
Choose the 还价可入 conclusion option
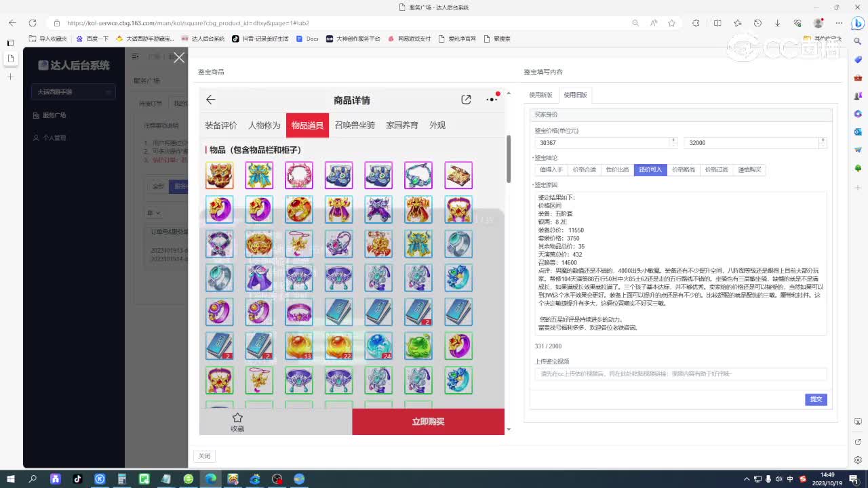click(650, 170)
